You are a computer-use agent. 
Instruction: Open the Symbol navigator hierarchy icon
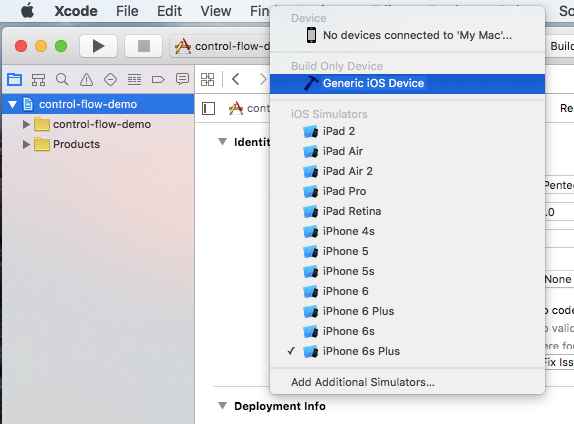tap(38, 79)
